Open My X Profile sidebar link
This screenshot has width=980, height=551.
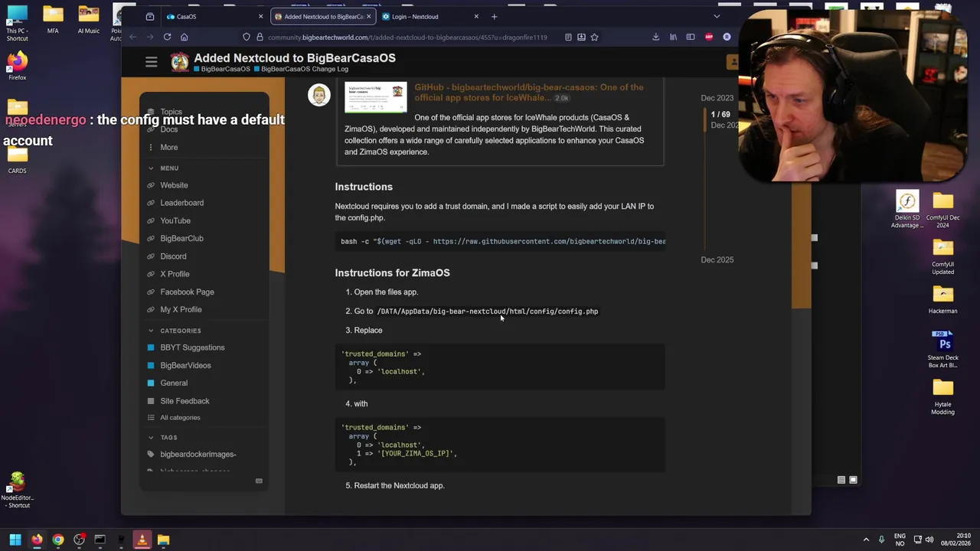point(181,309)
